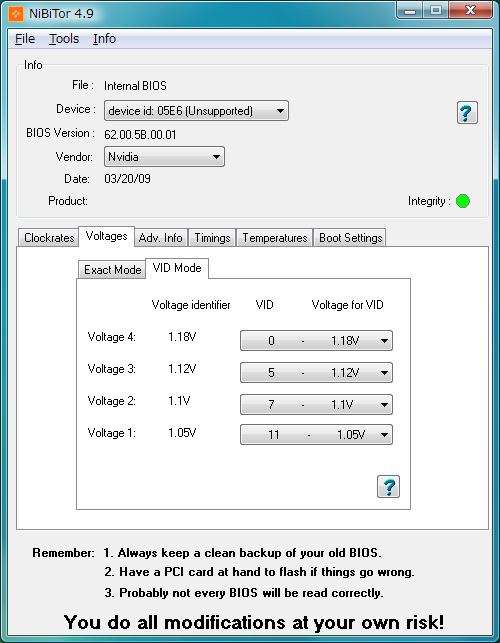This screenshot has width=500, height=643.
Task: Expand the Voltage 1 VID dropdown
Action: (316, 434)
